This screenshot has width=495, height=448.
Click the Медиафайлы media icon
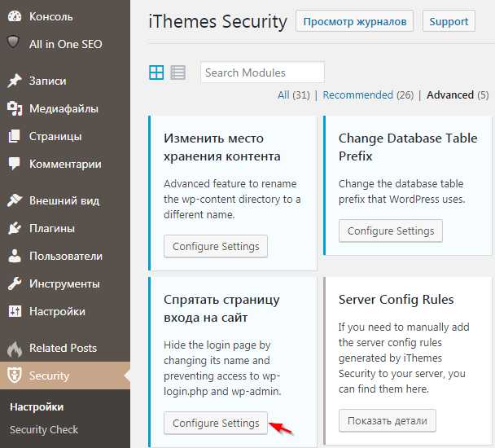click(x=14, y=108)
